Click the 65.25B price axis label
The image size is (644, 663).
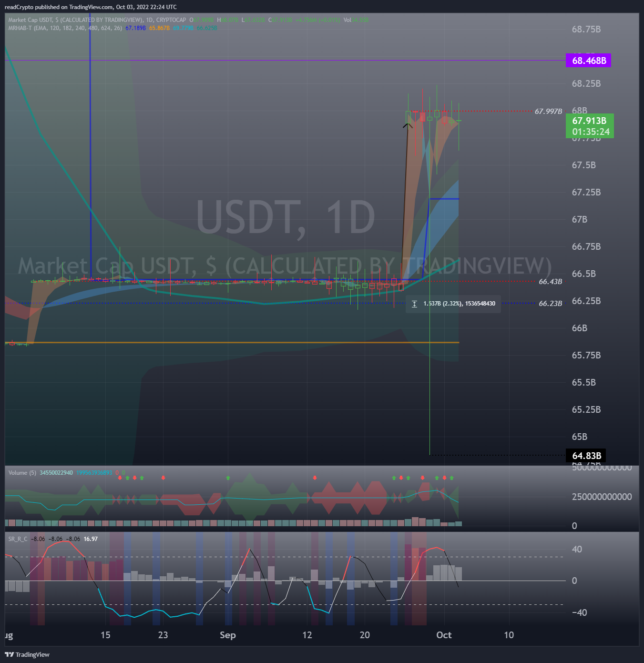tap(586, 410)
